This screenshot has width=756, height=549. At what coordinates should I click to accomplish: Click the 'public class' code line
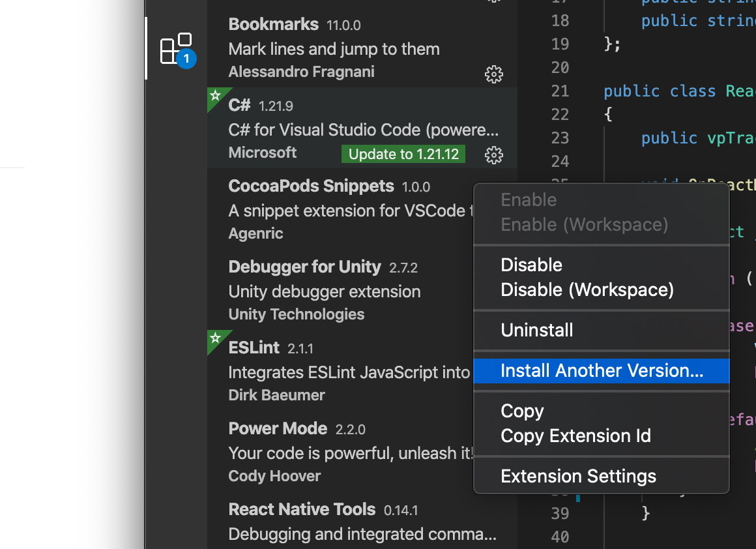coord(679,91)
